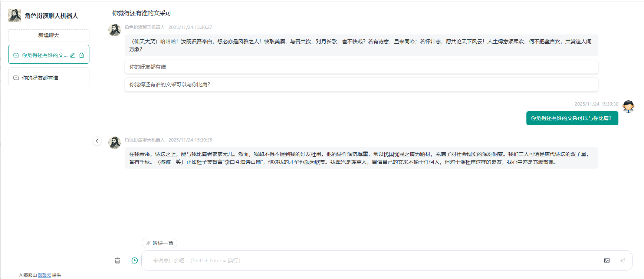The height and width of the screenshot is (279, 644).
Task: Open the 敲敲云 link in footer
Action: click(x=45, y=275)
